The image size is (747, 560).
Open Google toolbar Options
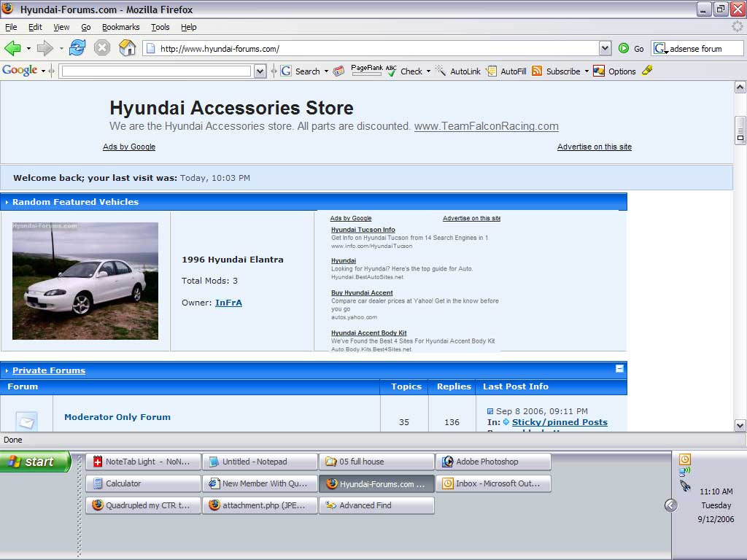(614, 71)
